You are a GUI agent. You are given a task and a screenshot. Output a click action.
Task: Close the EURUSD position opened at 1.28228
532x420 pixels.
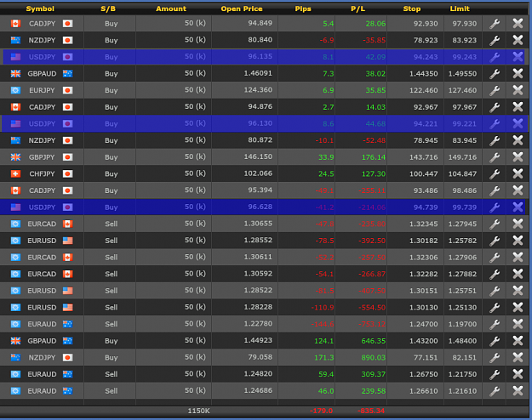point(518,308)
